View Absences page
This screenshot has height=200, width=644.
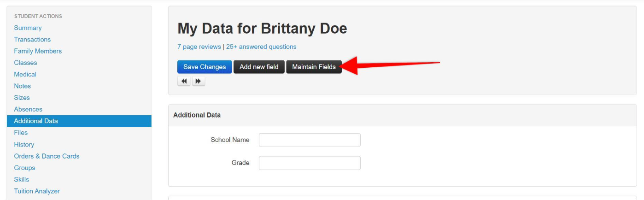pos(28,109)
